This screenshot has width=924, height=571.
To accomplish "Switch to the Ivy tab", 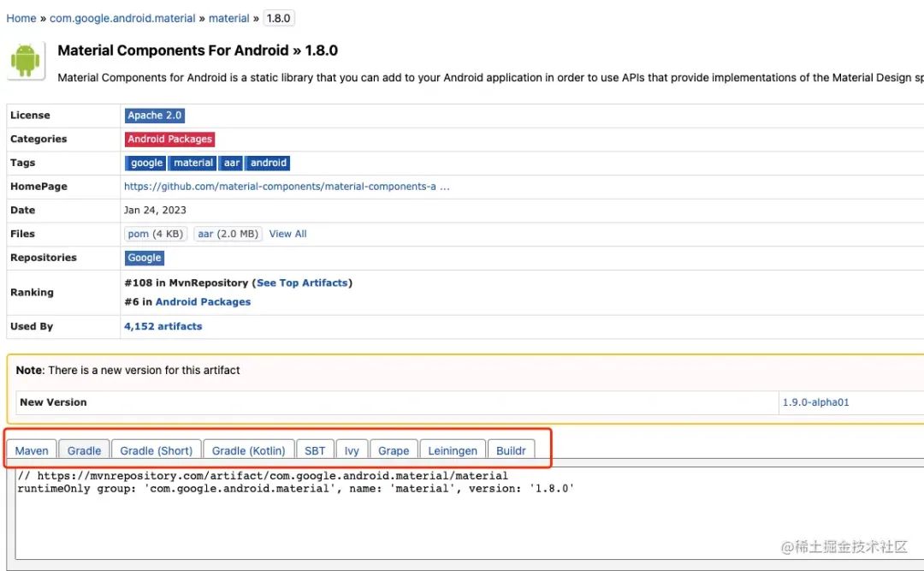I will pyautogui.click(x=352, y=450).
